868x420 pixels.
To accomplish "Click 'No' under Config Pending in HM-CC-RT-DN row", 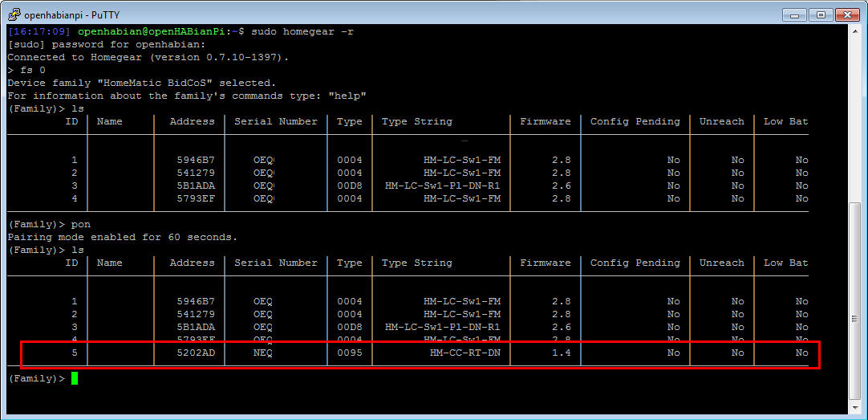I will coord(673,353).
